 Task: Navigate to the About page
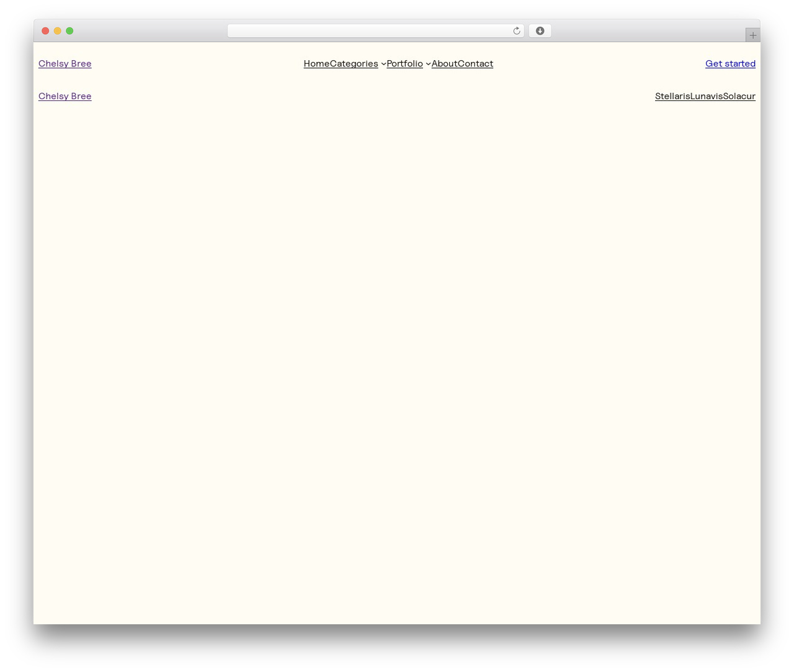[444, 64]
